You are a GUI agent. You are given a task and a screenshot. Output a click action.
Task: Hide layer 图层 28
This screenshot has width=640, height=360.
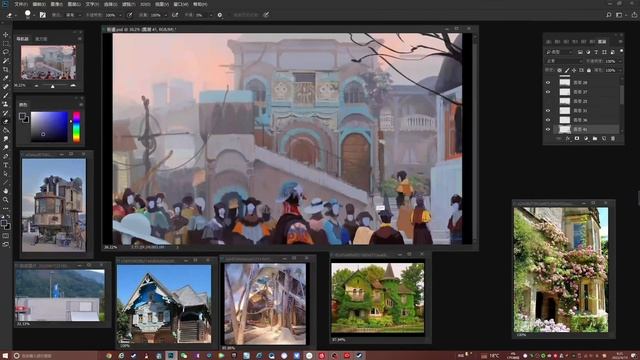tap(548, 82)
